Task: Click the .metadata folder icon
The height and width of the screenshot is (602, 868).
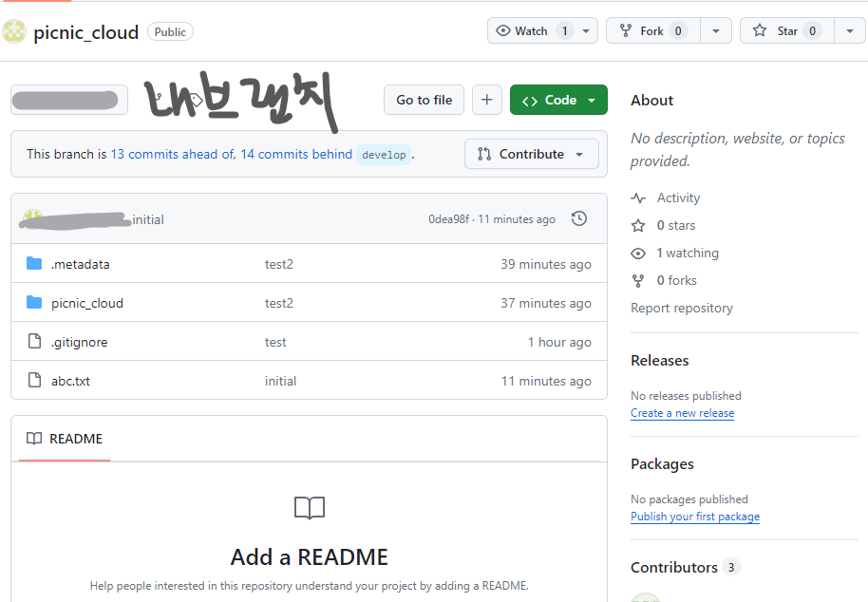Action: [x=34, y=263]
